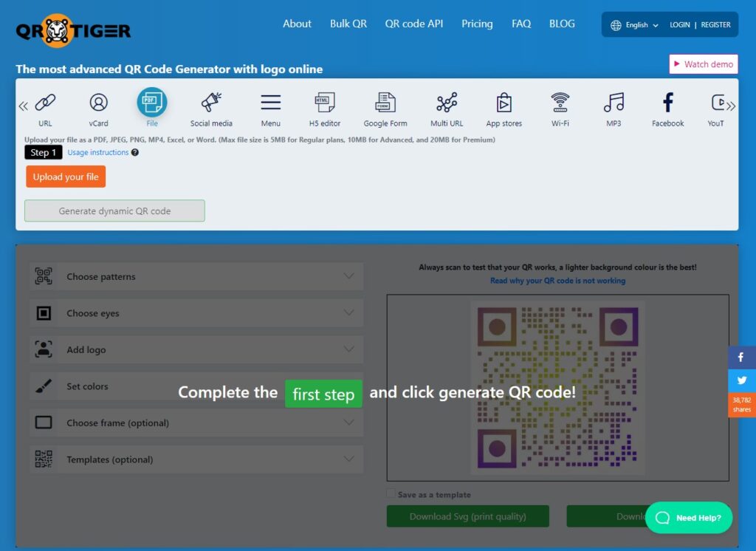Expand the Choose eyes section chevron
The image size is (756, 551).
348,312
